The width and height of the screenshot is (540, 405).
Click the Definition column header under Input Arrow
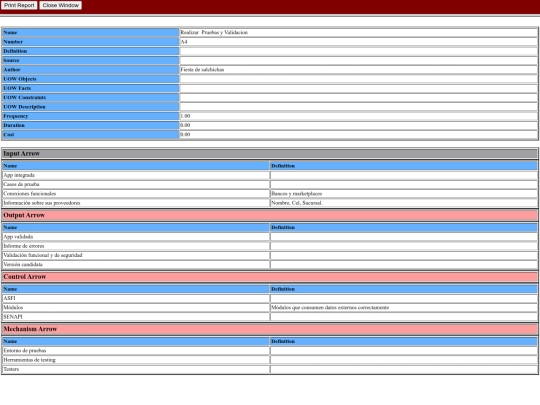404,166
